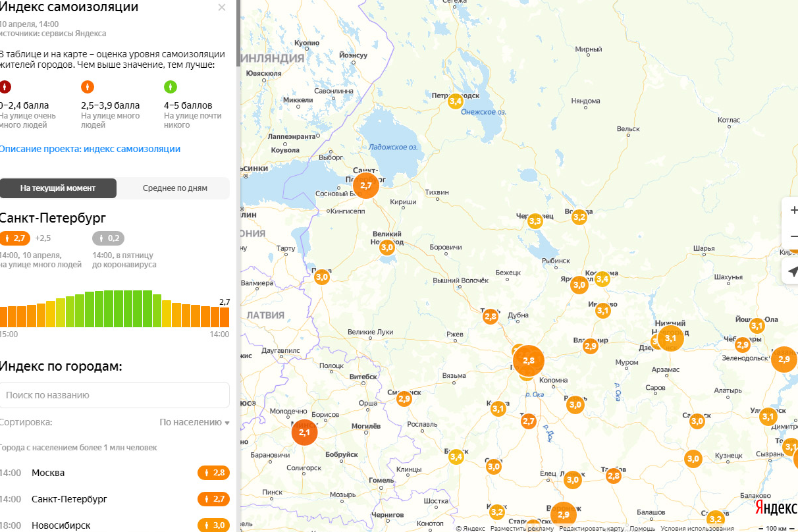This screenshot has height=532, width=798.
Task: Click the large 2,8 Moscow marker on the map
Action: coord(529,360)
